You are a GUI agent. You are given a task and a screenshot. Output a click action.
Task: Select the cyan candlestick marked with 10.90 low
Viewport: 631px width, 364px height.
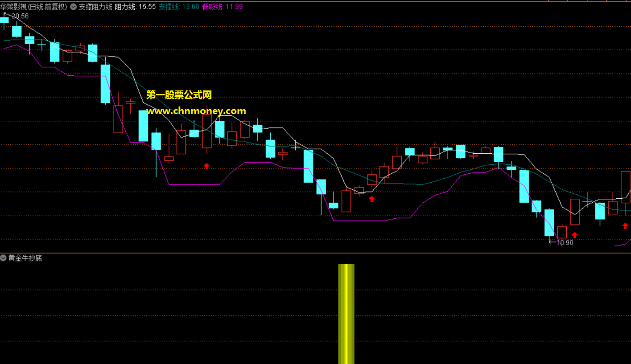coord(549,223)
